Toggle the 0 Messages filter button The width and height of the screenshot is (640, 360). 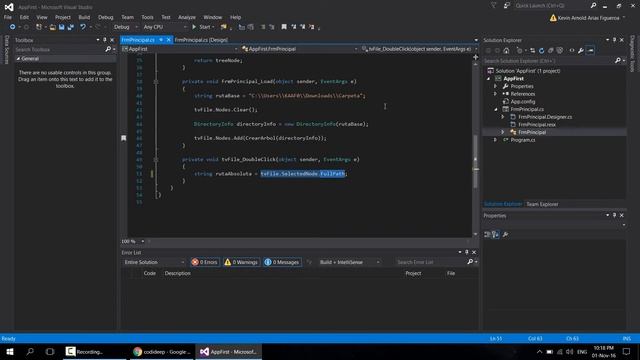tap(282, 262)
